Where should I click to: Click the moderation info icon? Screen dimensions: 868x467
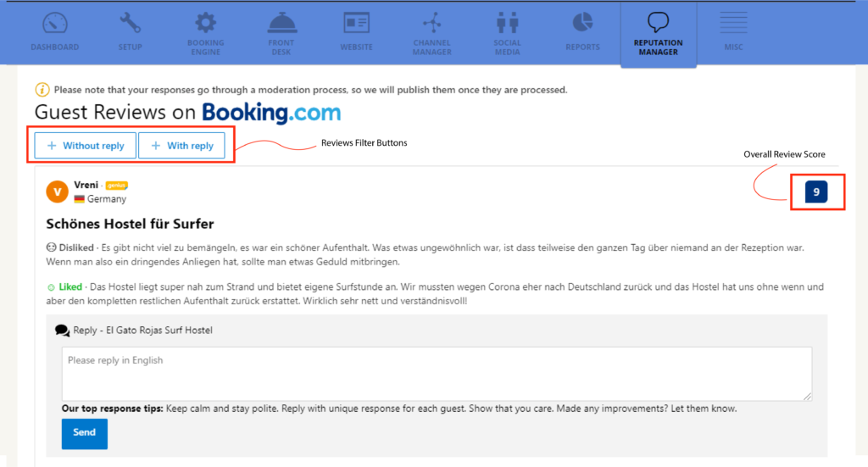click(x=42, y=90)
